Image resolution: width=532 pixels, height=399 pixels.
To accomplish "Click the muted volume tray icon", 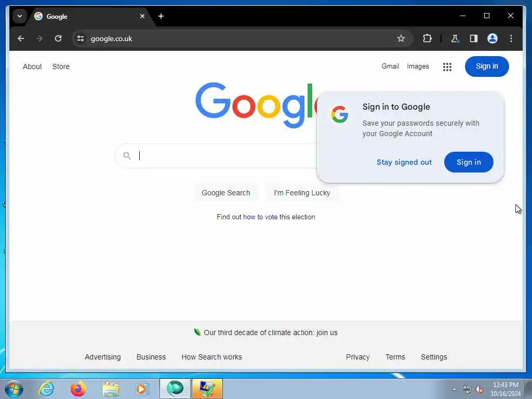I will (480, 390).
